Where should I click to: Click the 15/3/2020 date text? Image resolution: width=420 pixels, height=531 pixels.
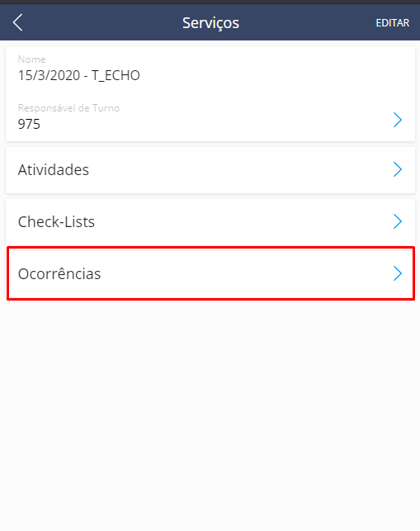pyautogui.click(x=49, y=75)
